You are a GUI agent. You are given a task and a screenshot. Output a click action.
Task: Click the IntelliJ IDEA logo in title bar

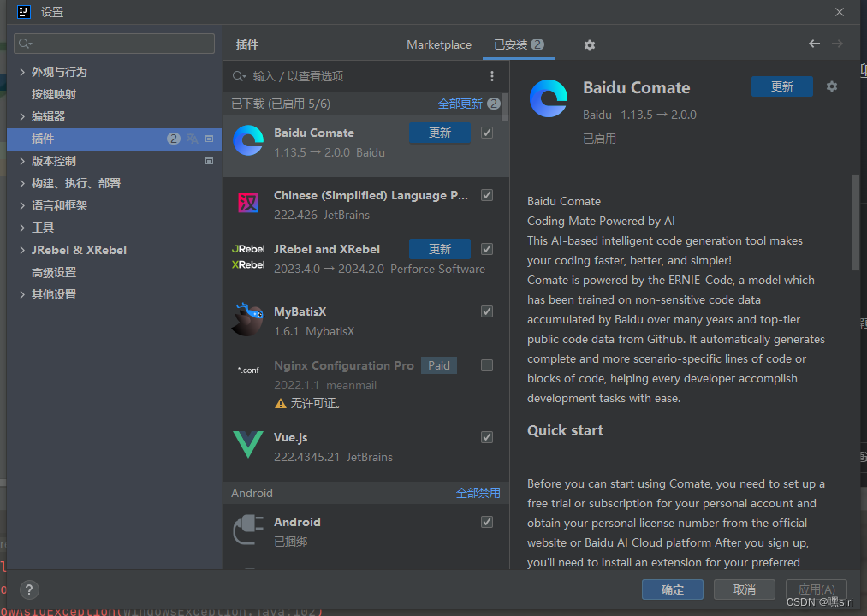24,12
